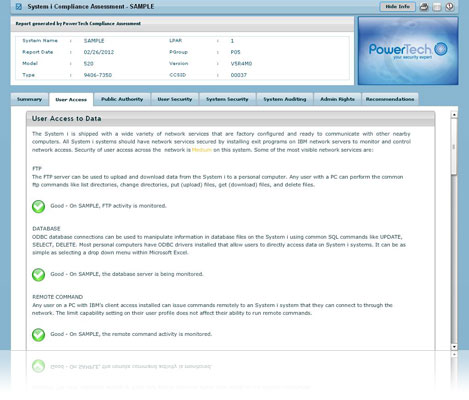This screenshot has width=469, height=400.
Task: Click the 'User Access to Data' heading
Action: click(x=67, y=119)
